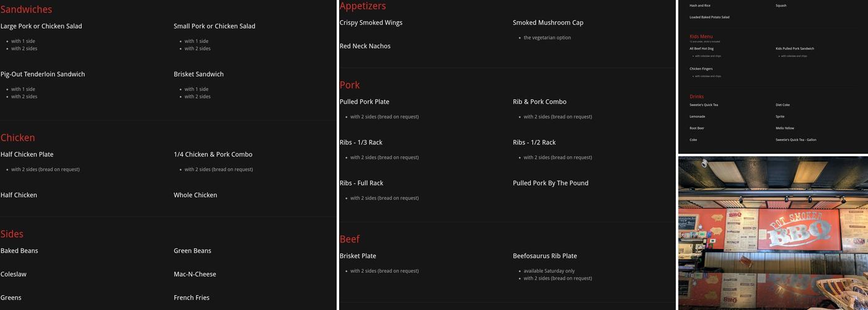
Task: Select the Beefosaurus Rib Plate
Action: tap(545, 256)
